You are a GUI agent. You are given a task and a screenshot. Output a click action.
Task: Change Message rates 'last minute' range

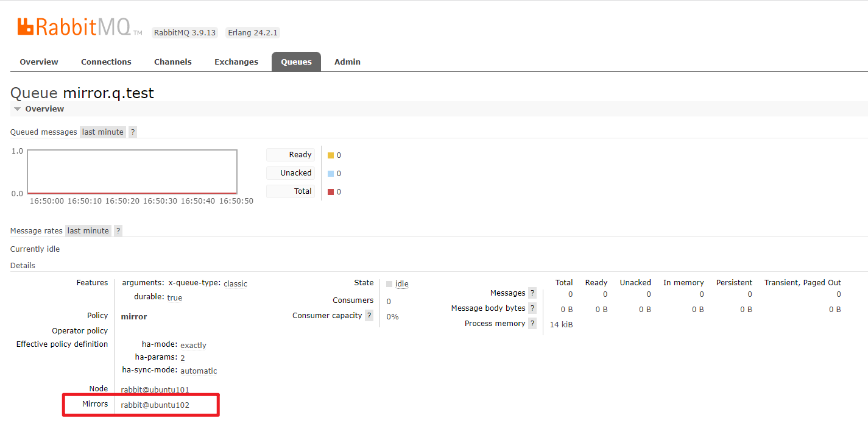(x=88, y=230)
